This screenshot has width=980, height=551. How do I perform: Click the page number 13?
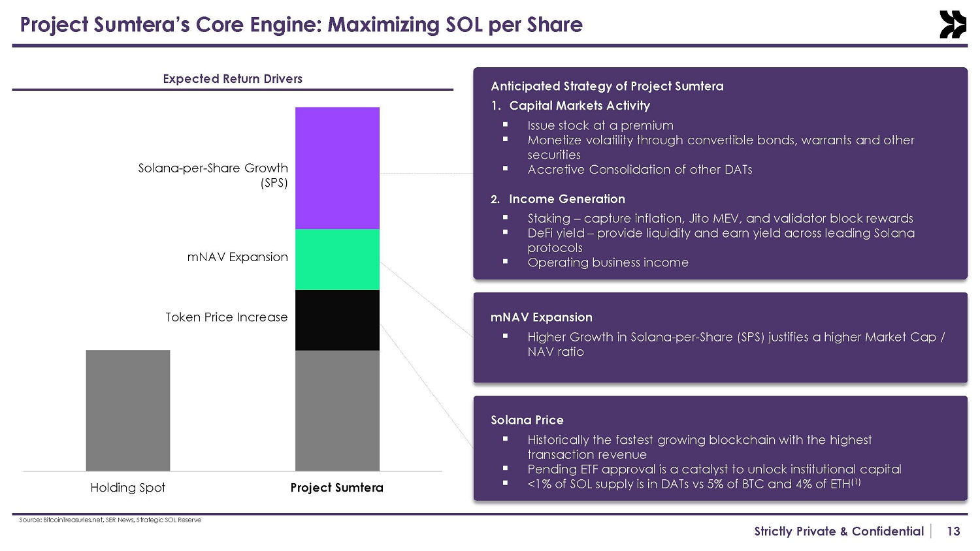click(x=953, y=531)
